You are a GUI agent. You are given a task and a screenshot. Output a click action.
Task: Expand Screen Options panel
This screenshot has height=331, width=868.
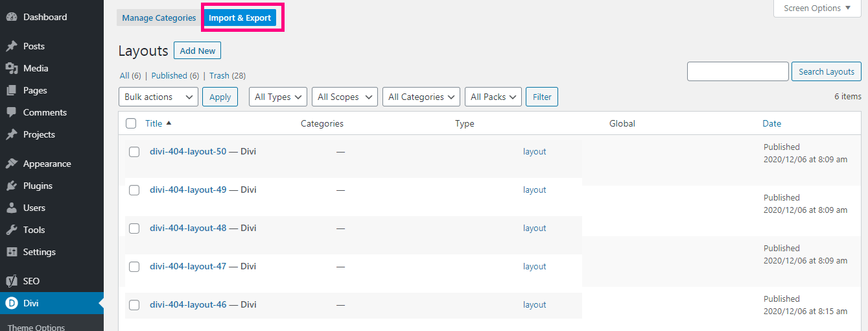tap(817, 8)
